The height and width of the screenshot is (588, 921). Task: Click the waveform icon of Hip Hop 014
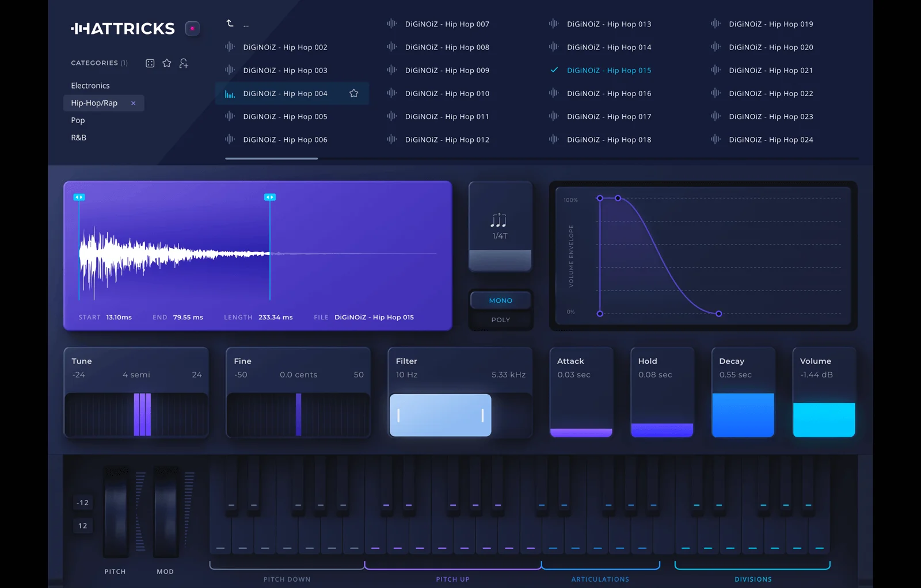coord(554,47)
